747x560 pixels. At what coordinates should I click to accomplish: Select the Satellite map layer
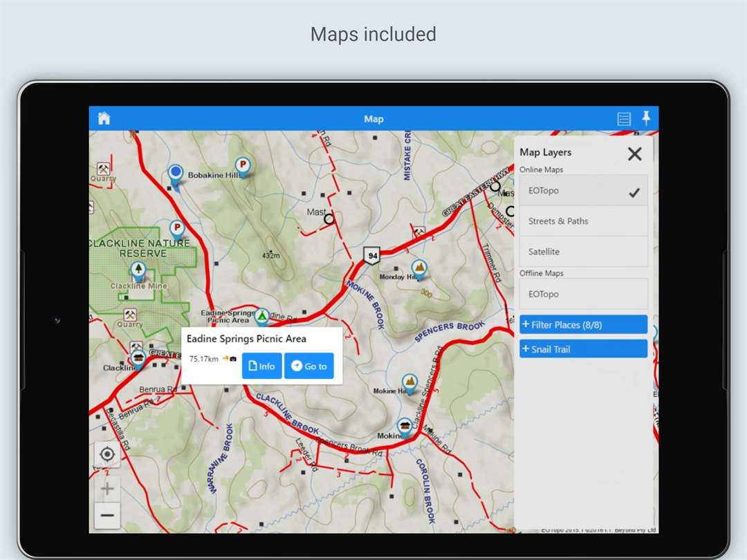click(584, 252)
